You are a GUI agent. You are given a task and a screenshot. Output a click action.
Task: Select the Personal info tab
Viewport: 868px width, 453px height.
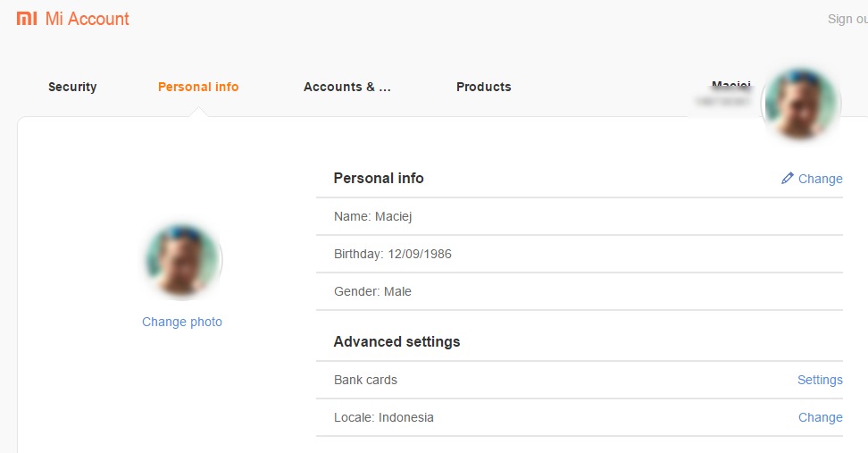(x=198, y=87)
